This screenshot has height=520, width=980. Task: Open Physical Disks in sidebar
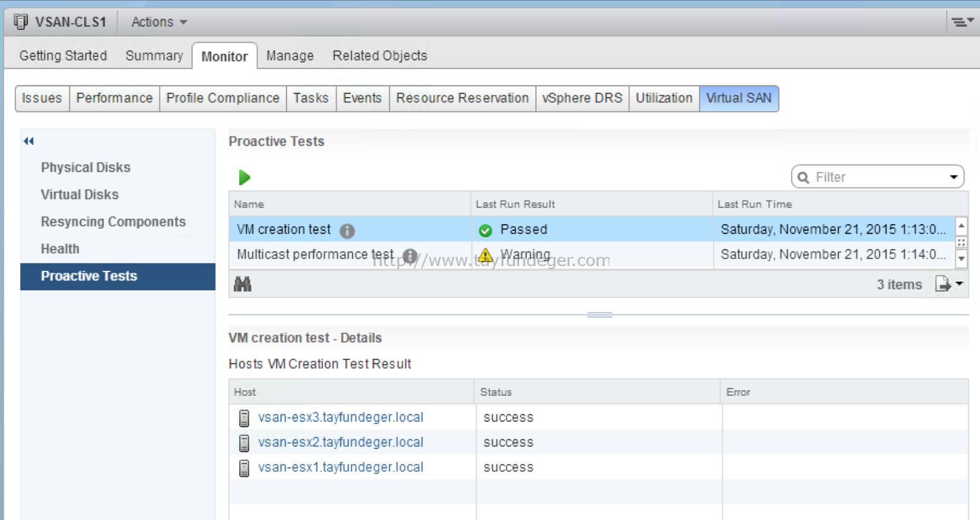tap(86, 167)
